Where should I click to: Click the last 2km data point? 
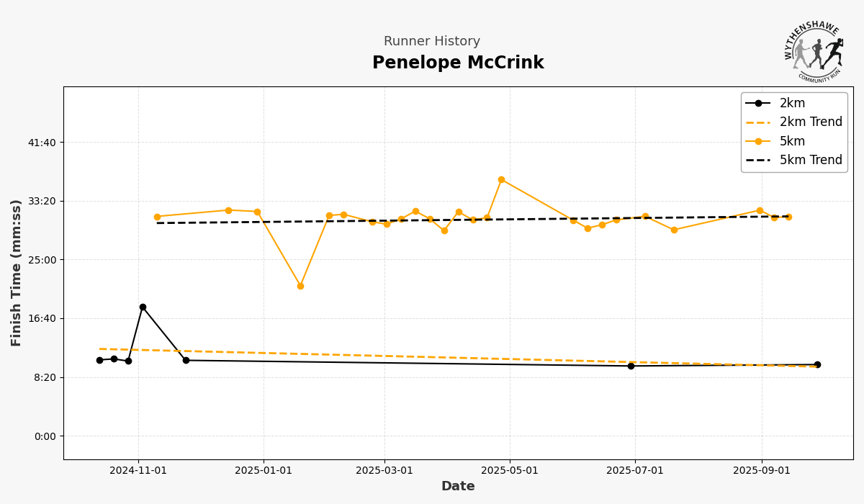point(817,364)
